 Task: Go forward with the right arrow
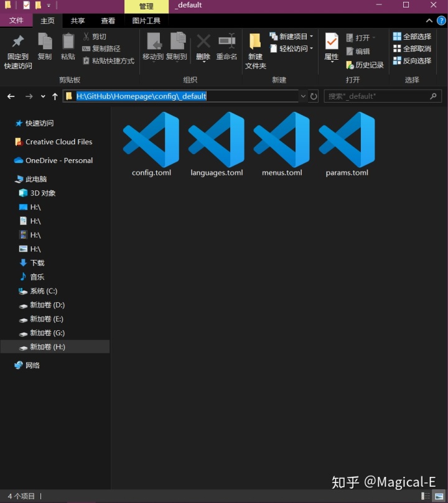click(29, 96)
